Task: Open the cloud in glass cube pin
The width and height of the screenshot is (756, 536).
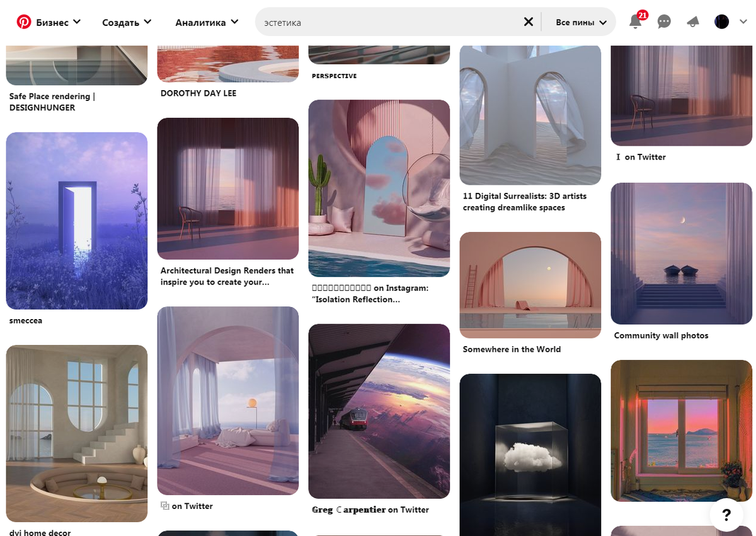Action: (x=530, y=454)
